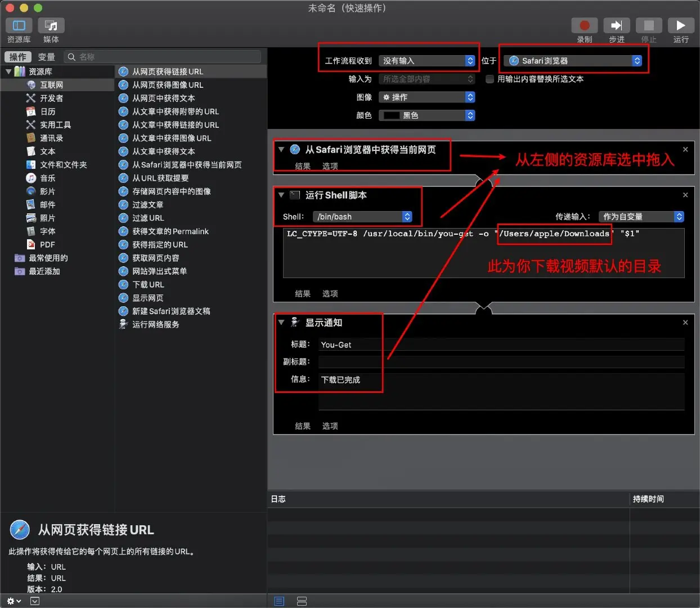
Task: Open the 颜色 dropdown showing 黑色
Action: pyautogui.click(x=427, y=115)
